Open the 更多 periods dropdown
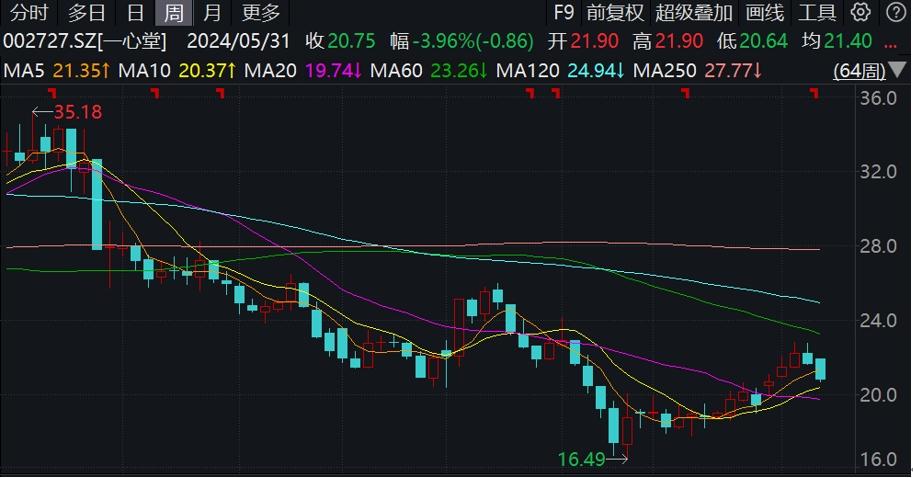The height and width of the screenshot is (478, 913). pyautogui.click(x=262, y=13)
